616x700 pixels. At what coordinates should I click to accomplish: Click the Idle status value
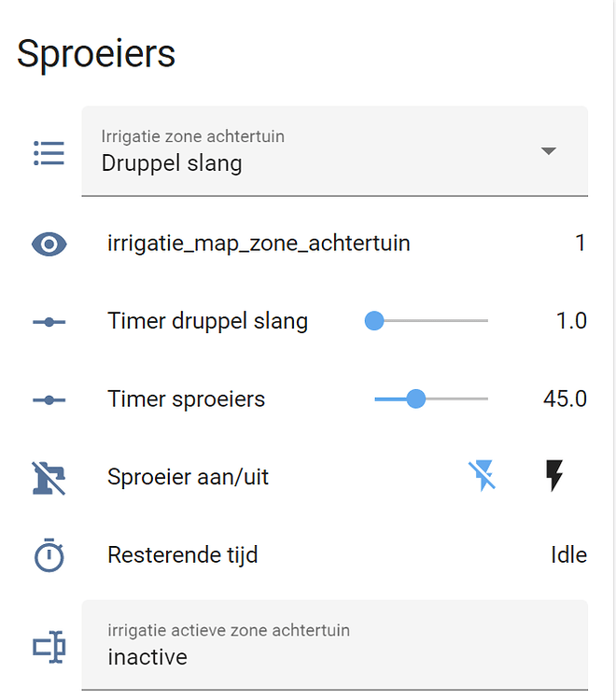[568, 555]
